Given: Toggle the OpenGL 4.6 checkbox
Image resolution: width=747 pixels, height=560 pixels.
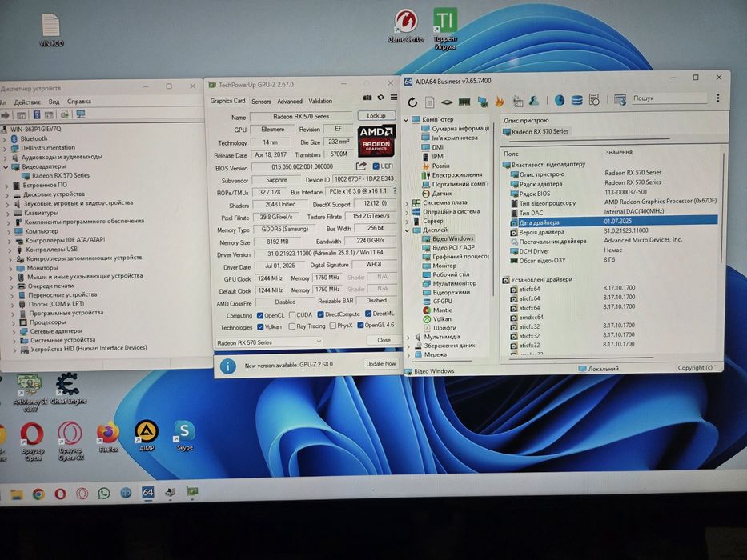Looking at the screenshot, I should point(360,326).
